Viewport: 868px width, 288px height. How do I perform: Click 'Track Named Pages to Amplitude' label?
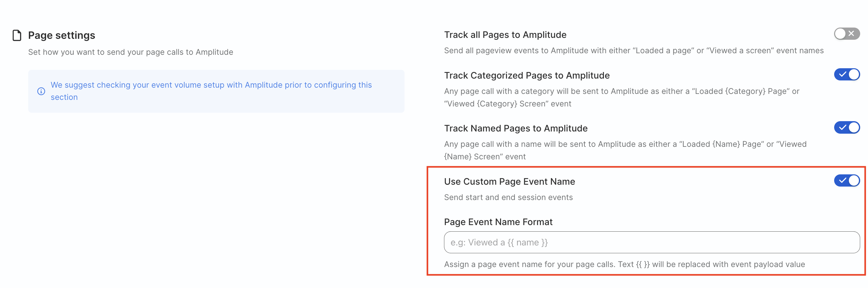[x=515, y=128]
